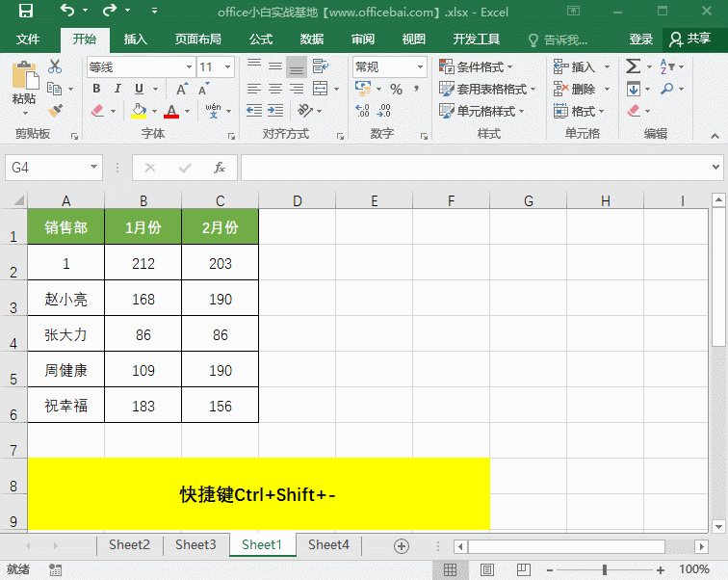Open the Name Box dropdown arrow
Image resolution: width=728 pixels, height=580 pixels.
[x=93, y=167]
